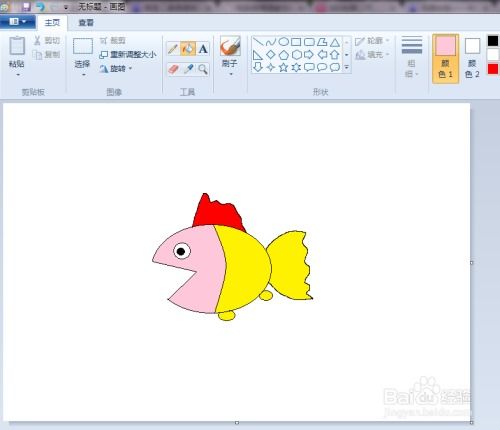Select the Pencil tool
The width and height of the screenshot is (500, 430).
(172, 49)
